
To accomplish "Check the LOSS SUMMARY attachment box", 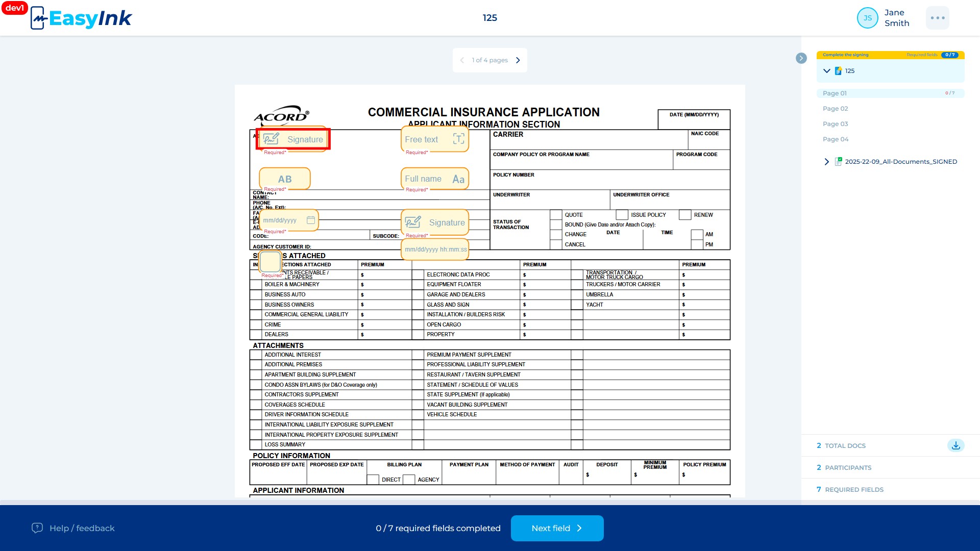I will click(x=256, y=445).
